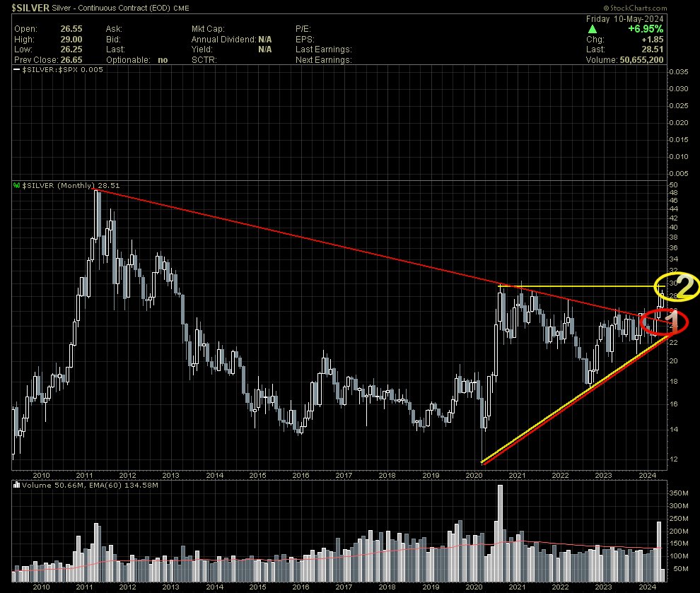
Task: Click the Low value 26.25
Action: [71, 49]
